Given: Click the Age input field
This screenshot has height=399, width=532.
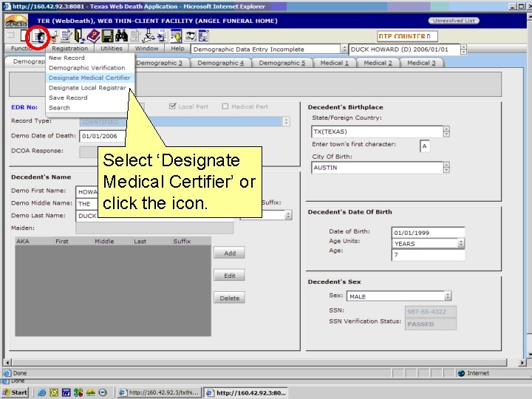Looking at the screenshot, I should click(428, 255).
